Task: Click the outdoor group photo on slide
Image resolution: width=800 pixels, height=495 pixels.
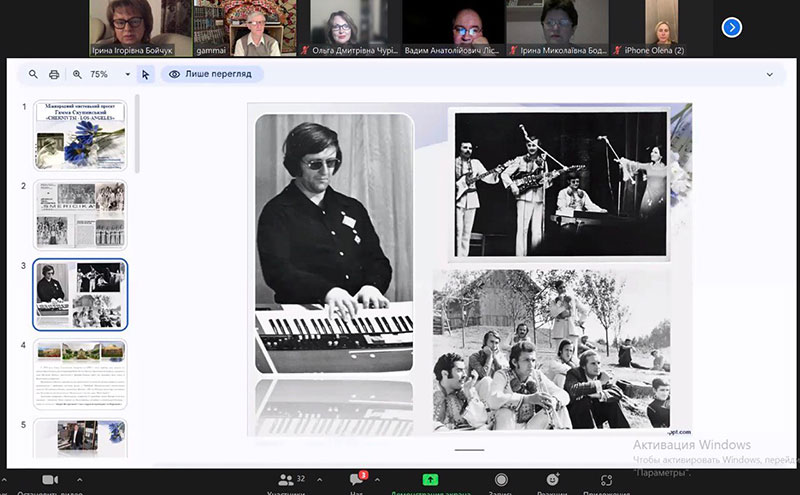Action: (x=552, y=350)
